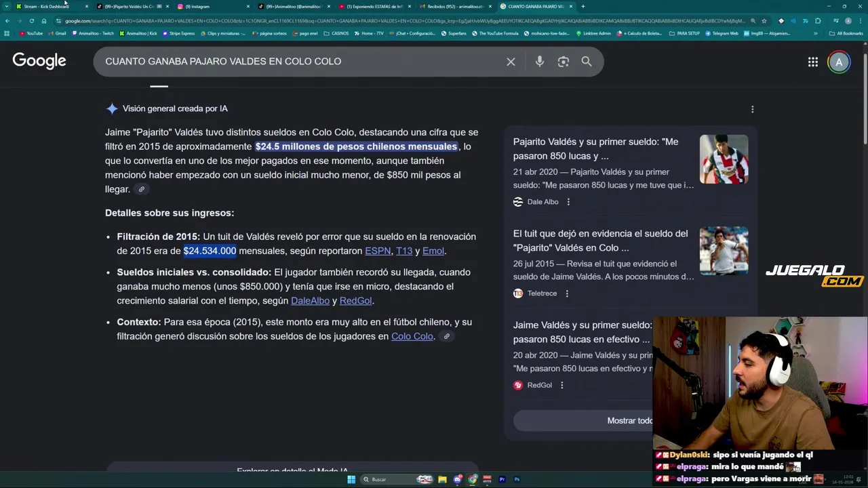Viewport: 868px width, 488px height.
Task: Open the source link chip after 'llegar.'
Action: coord(141,190)
